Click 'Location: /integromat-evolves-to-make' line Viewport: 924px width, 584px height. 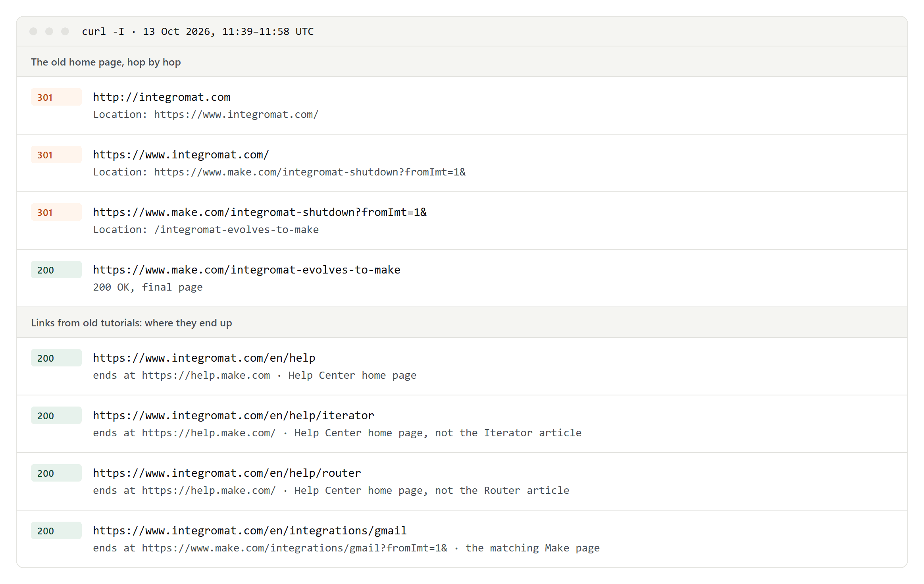[x=206, y=229]
